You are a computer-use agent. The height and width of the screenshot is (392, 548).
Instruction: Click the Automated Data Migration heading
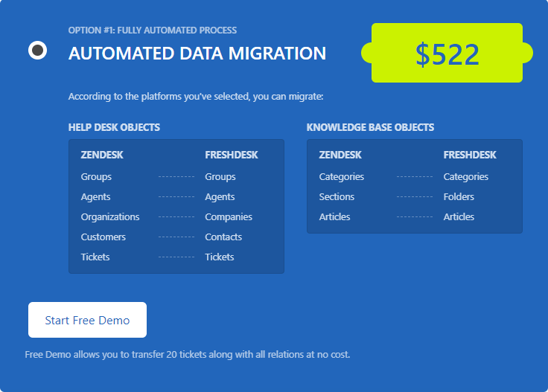197,54
